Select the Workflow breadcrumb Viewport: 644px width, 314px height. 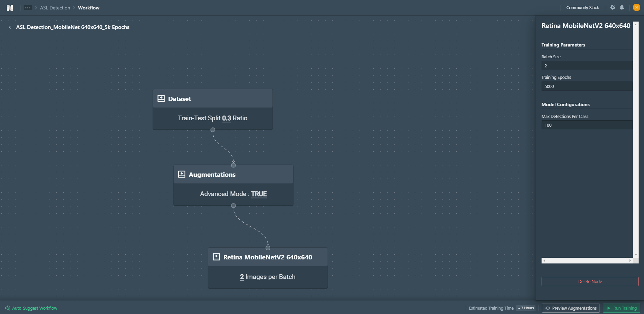[89, 8]
